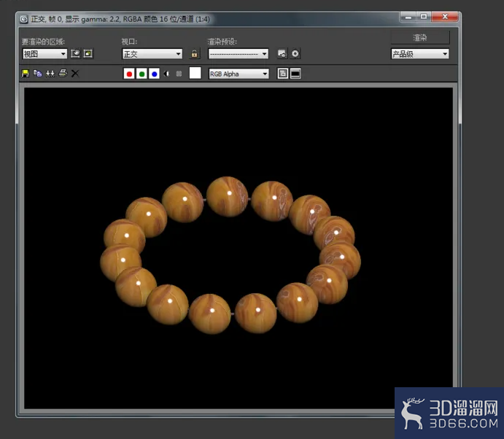504x439 pixels.
Task: Click the Auto Region Selected icon
Action: (88, 53)
